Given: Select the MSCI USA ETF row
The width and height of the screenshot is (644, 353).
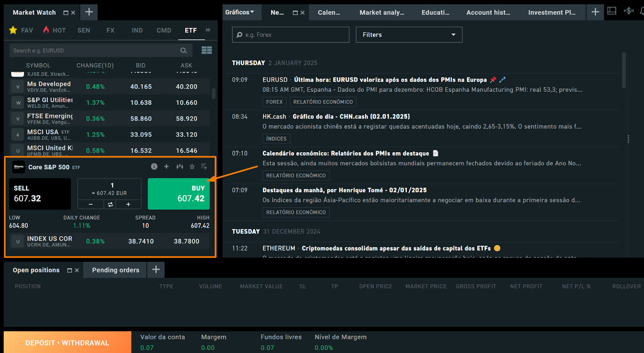Looking at the screenshot, I should coord(109,134).
